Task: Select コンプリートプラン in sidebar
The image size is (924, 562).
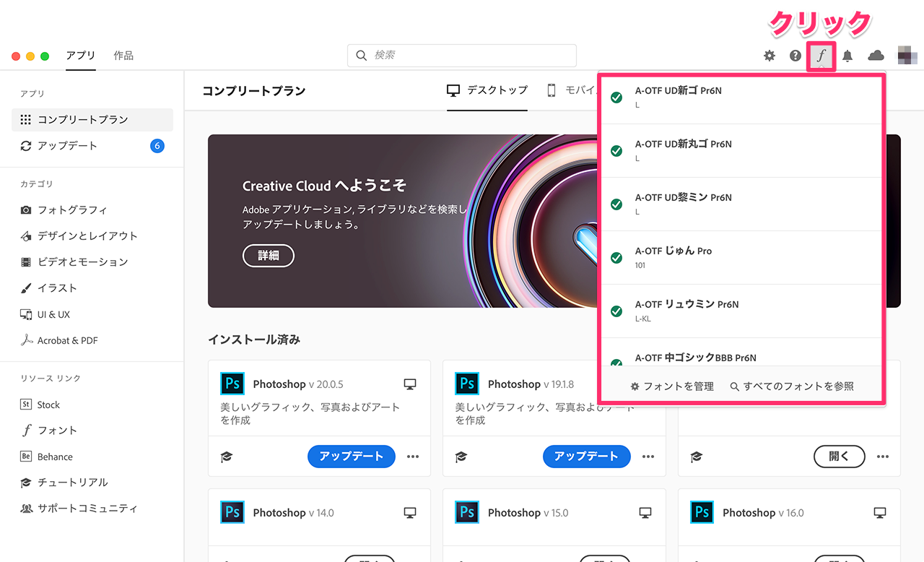Action: tap(92, 120)
